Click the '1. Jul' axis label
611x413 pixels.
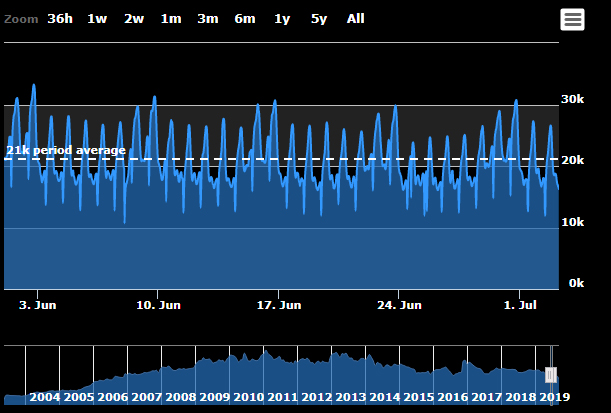click(520, 305)
